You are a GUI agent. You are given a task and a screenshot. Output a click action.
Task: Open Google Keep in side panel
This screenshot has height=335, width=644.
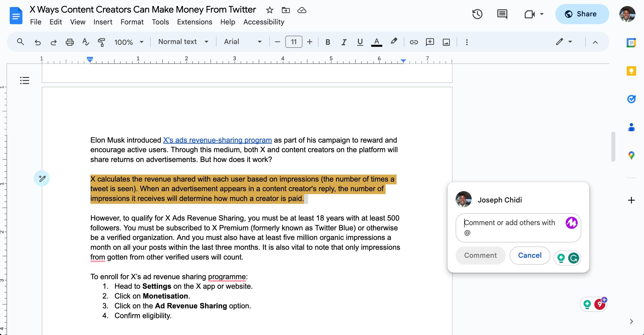click(631, 71)
